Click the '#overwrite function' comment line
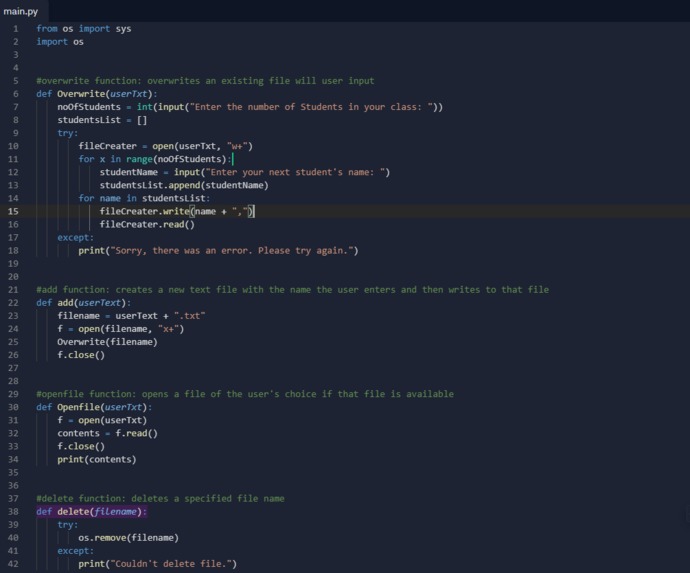This screenshot has width=690, height=573. click(x=205, y=81)
